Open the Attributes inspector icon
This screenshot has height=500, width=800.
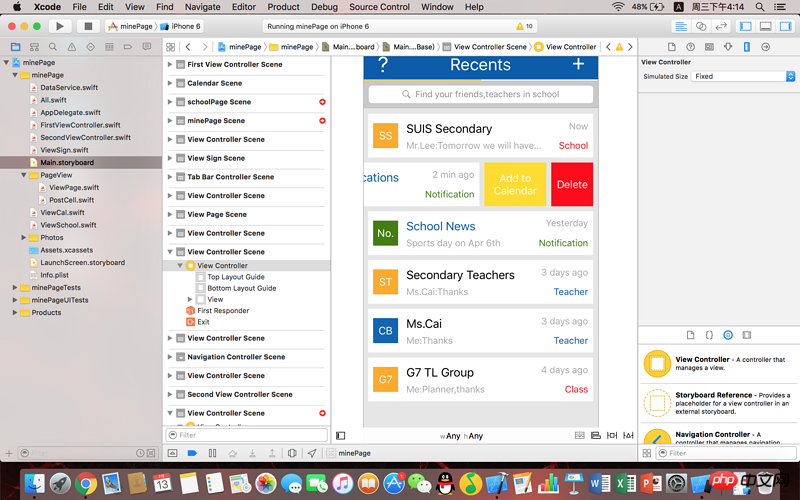(x=728, y=47)
